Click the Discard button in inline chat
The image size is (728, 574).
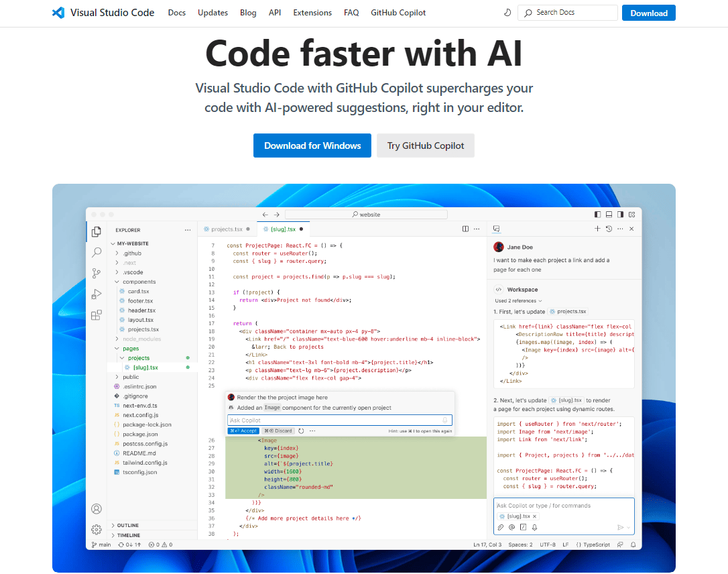click(x=278, y=431)
